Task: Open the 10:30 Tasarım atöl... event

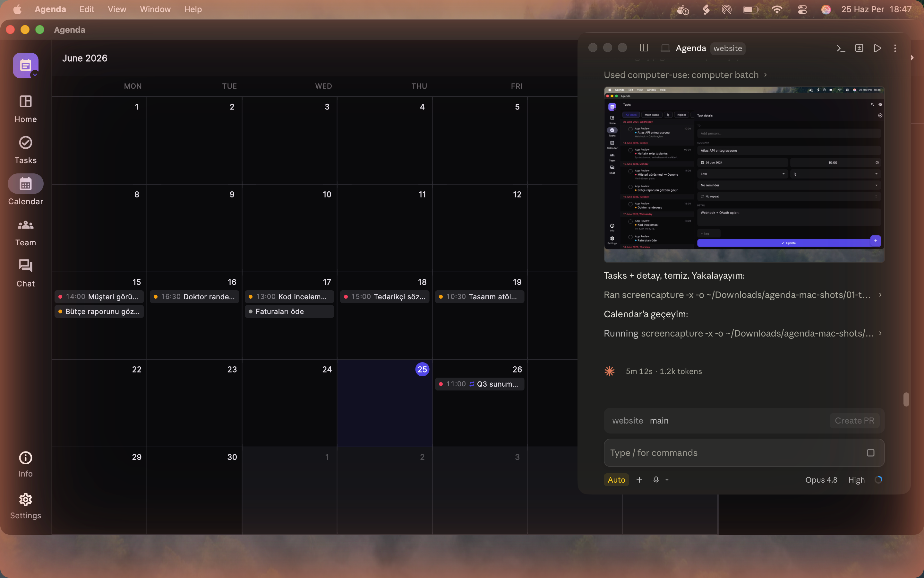Action: coord(480,297)
